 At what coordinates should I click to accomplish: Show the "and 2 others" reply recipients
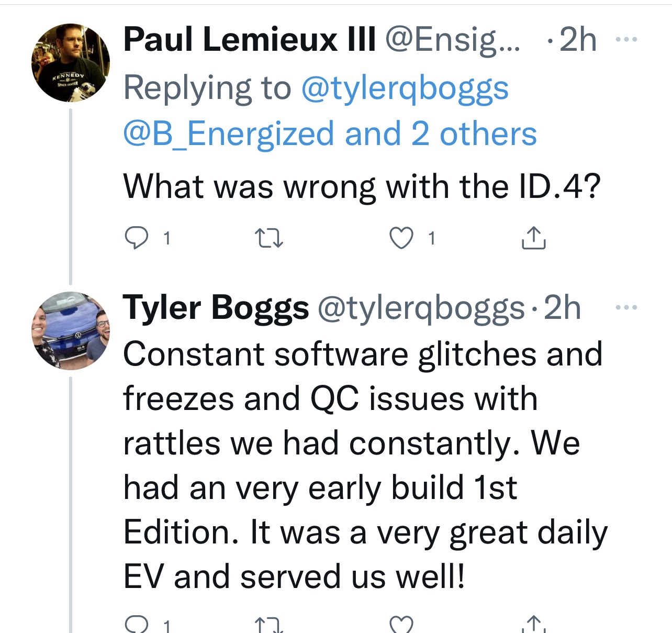click(441, 134)
